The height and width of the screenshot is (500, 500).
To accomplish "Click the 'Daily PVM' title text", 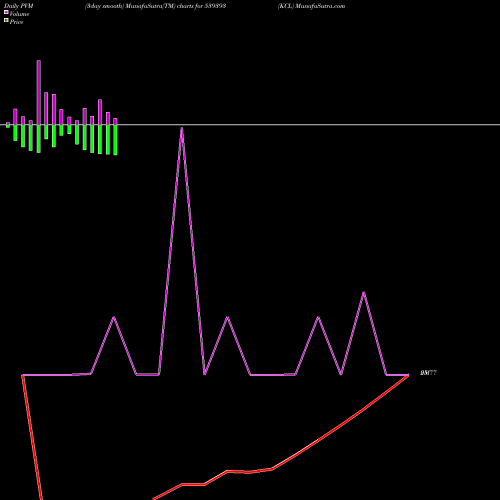I will coord(19,6).
